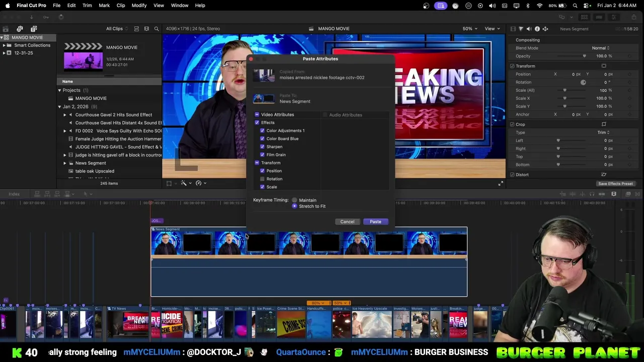Enter full screen viewer mode

pyautogui.click(x=501, y=184)
